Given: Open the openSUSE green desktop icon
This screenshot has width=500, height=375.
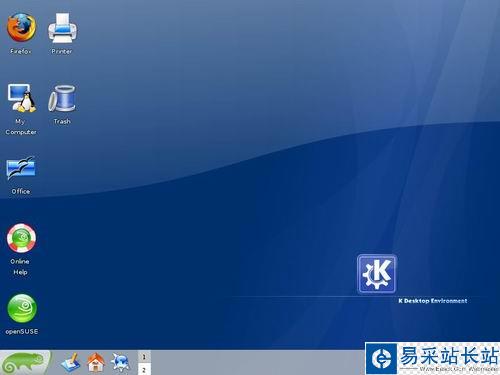Looking at the screenshot, I should [22, 308].
